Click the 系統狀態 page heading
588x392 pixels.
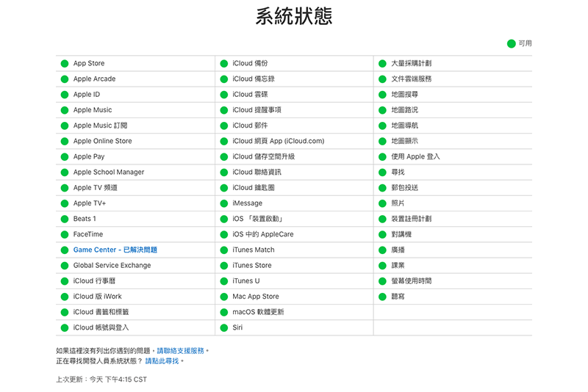tap(294, 17)
